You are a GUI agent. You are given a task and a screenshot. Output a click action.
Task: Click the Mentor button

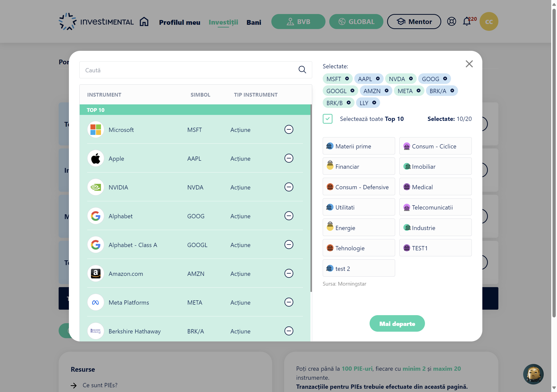click(x=414, y=22)
